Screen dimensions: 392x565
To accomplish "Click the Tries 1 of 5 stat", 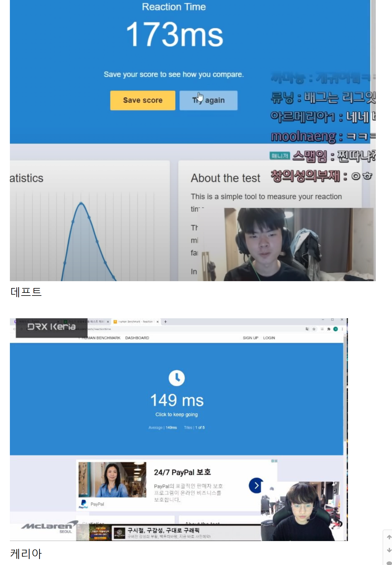I will 194,428.
